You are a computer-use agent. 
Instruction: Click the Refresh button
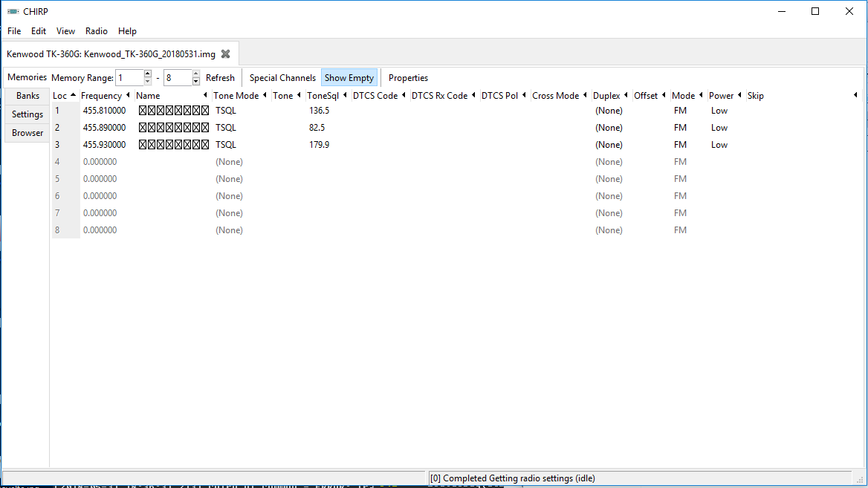click(x=220, y=78)
